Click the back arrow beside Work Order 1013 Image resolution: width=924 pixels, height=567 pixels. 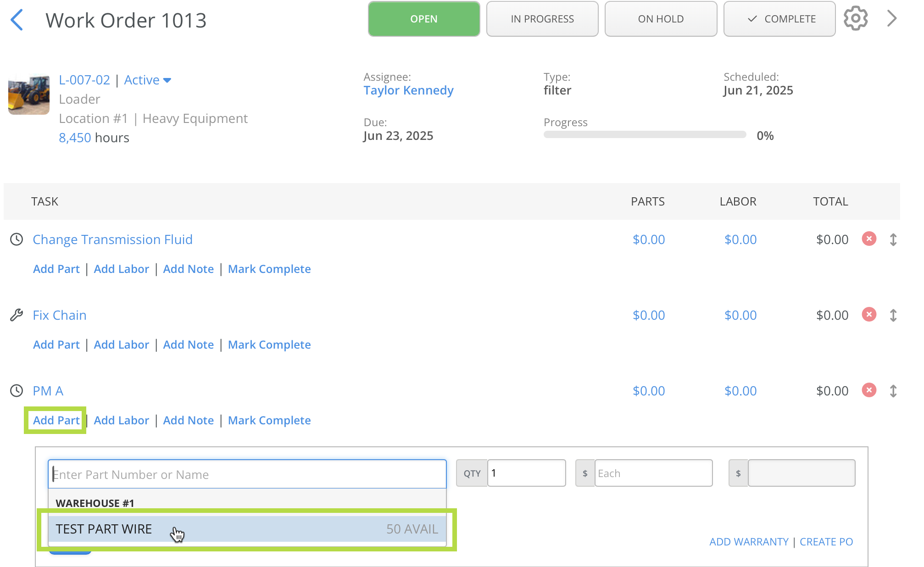coord(17,20)
